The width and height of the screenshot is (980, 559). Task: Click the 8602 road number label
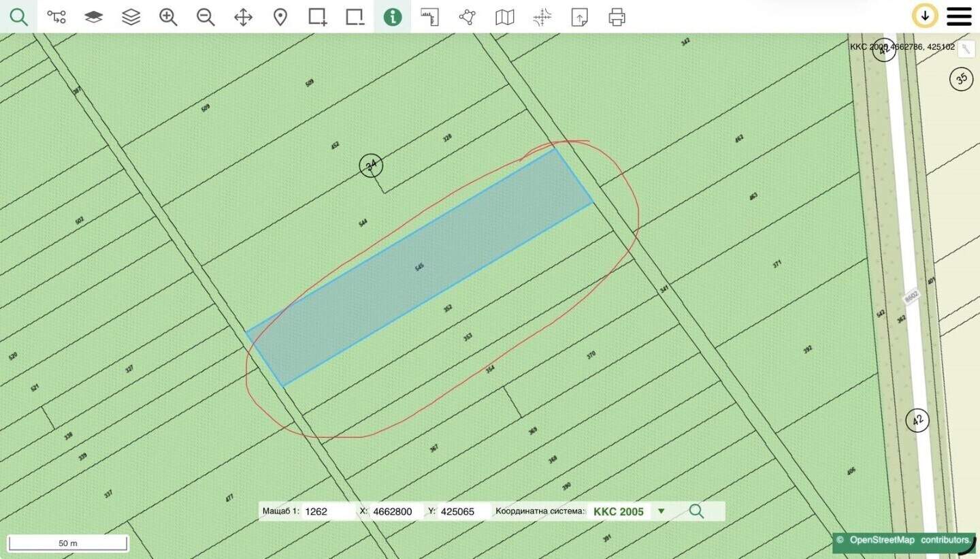pyautogui.click(x=912, y=297)
